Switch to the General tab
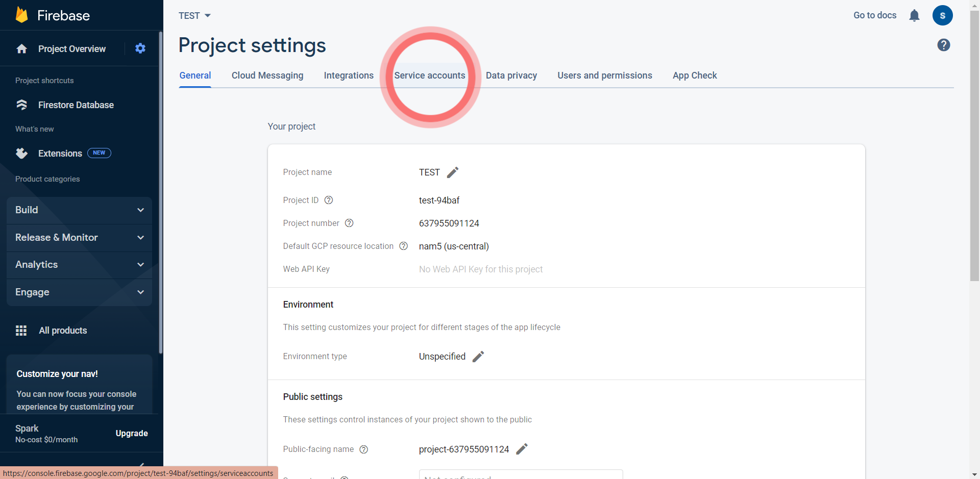980x479 pixels. coord(195,75)
